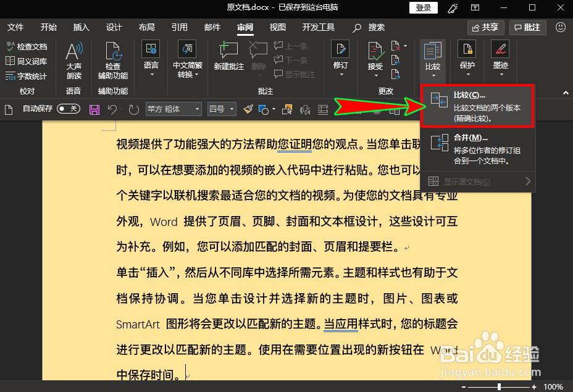
Task: Click the vertical document scrollbar
Action: coord(566,247)
